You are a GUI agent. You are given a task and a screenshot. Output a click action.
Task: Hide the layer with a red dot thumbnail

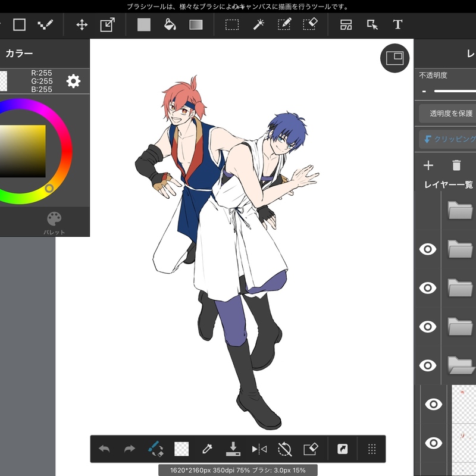click(x=434, y=405)
